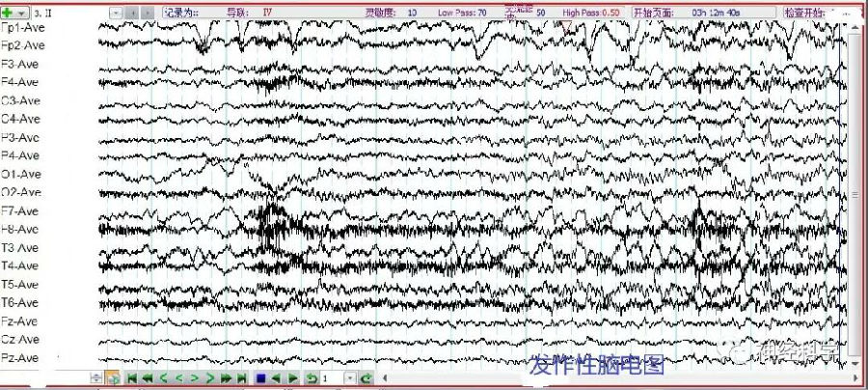Click the playback speed value field
This screenshot has height=390, width=868.
(x=331, y=378)
